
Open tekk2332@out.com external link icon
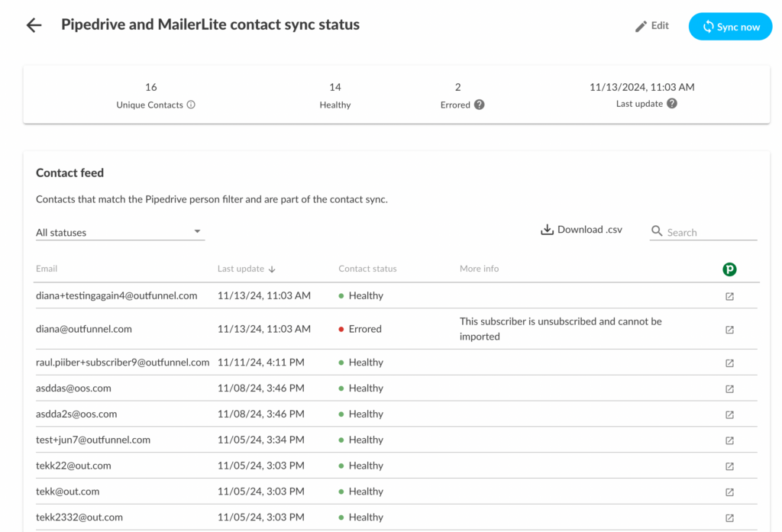coord(729,518)
